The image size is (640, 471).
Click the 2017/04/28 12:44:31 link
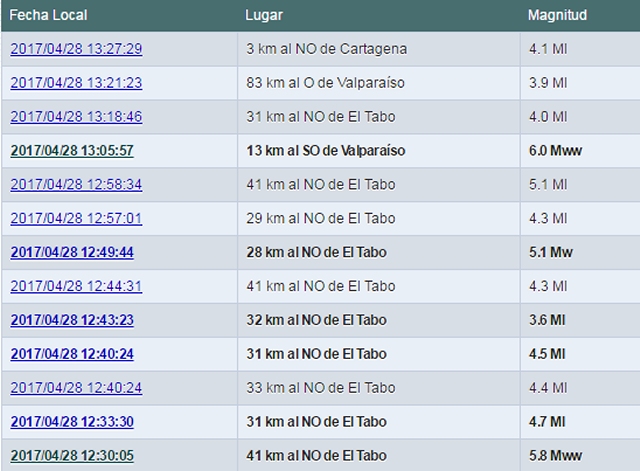point(76,286)
